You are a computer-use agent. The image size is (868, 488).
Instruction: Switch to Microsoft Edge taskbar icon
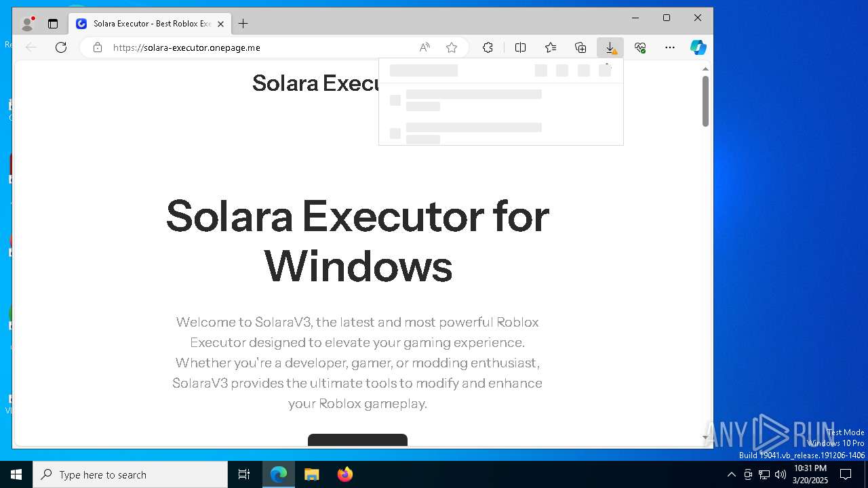tap(279, 474)
